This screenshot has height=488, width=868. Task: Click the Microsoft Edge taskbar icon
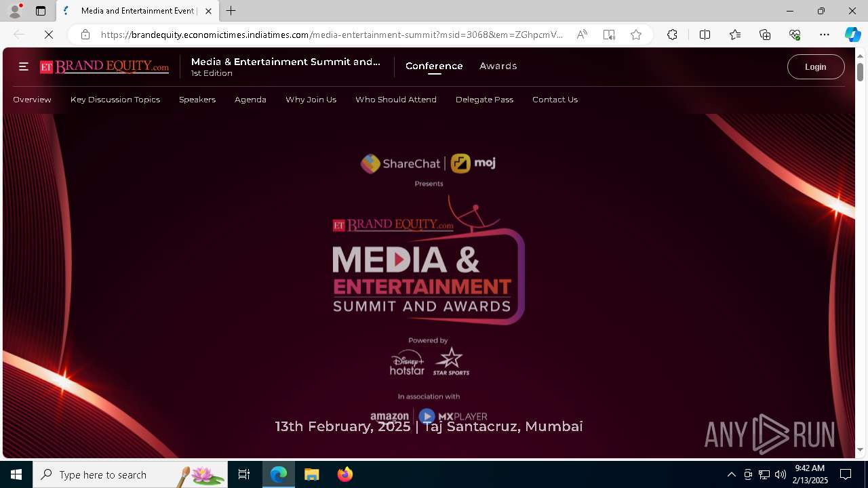click(279, 474)
